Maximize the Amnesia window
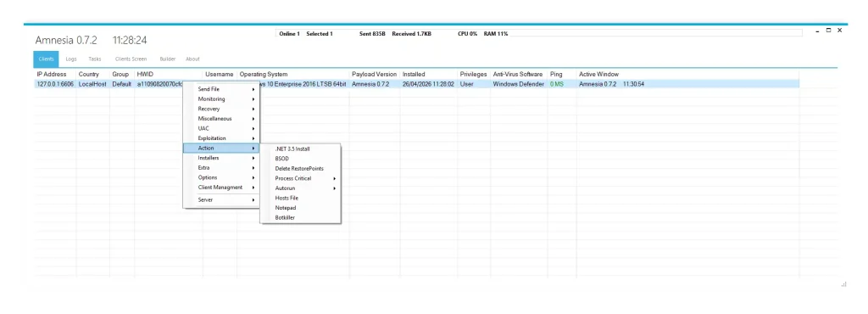The image size is (868, 314). point(829,31)
